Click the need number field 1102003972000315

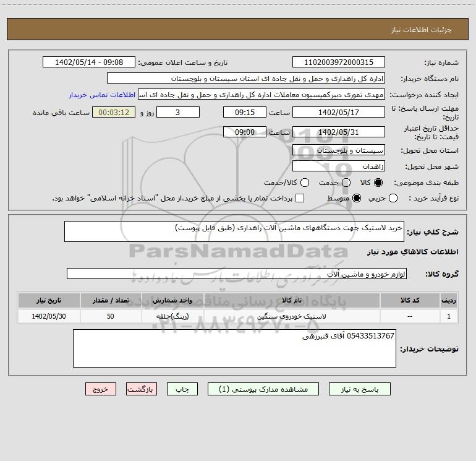pyautogui.click(x=339, y=62)
